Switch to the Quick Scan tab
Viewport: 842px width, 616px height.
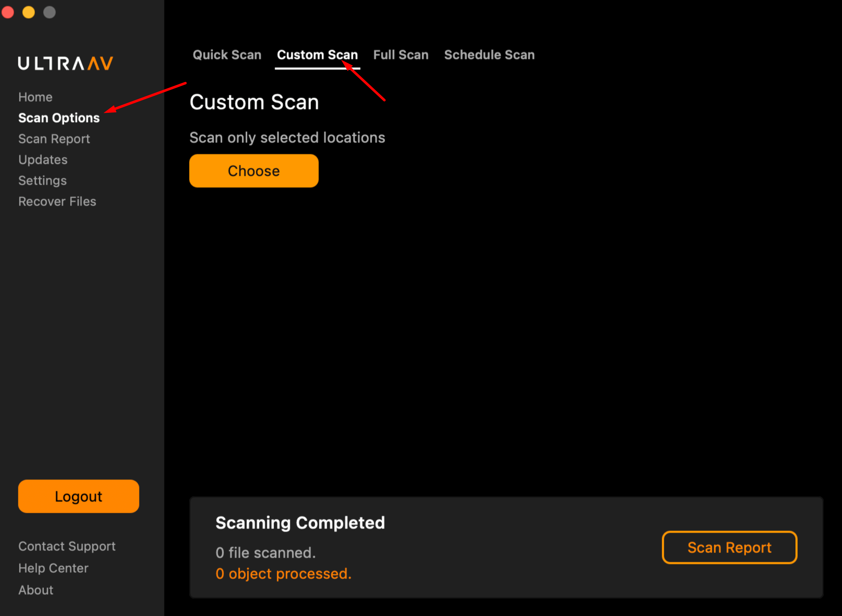pos(227,55)
